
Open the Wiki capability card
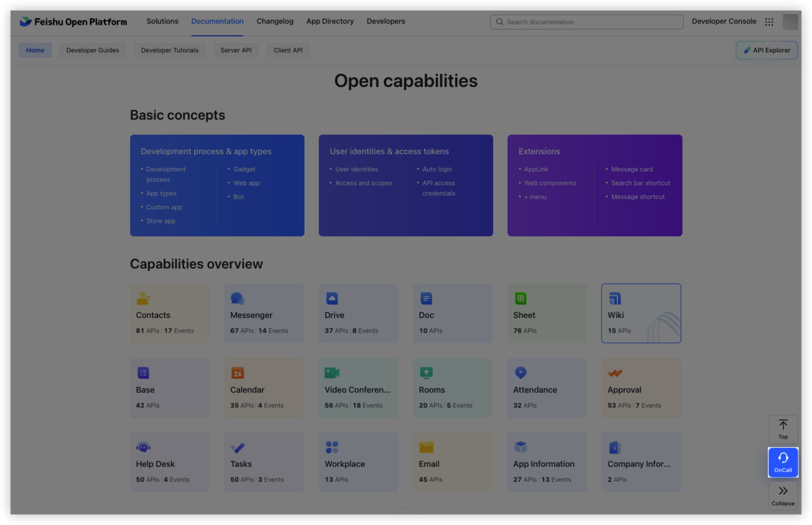point(641,313)
